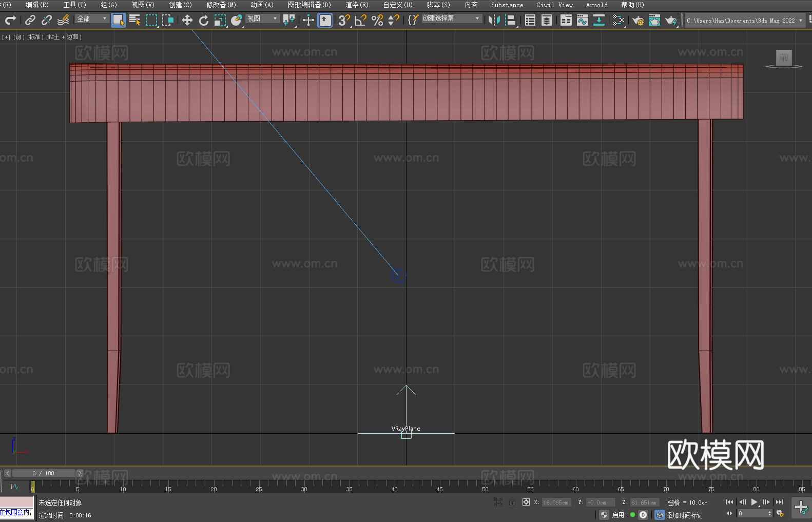The image size is (812, 522).
Task: Open Arnold menu
Action: click(597, 5)
